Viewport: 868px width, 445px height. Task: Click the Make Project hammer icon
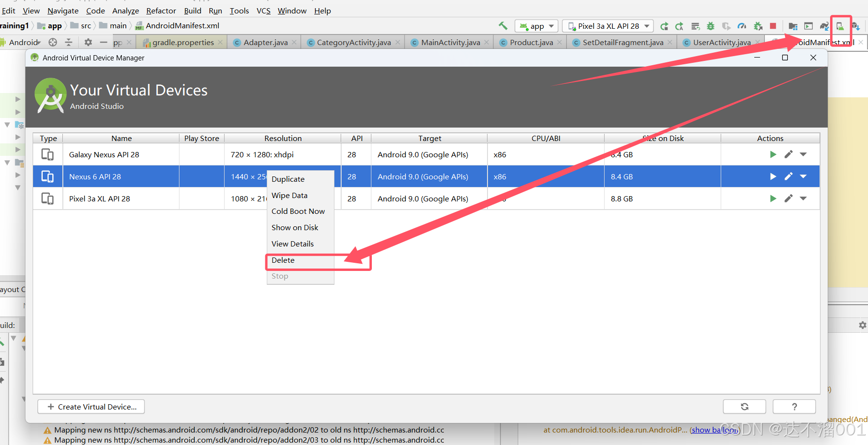pos(503,26)
